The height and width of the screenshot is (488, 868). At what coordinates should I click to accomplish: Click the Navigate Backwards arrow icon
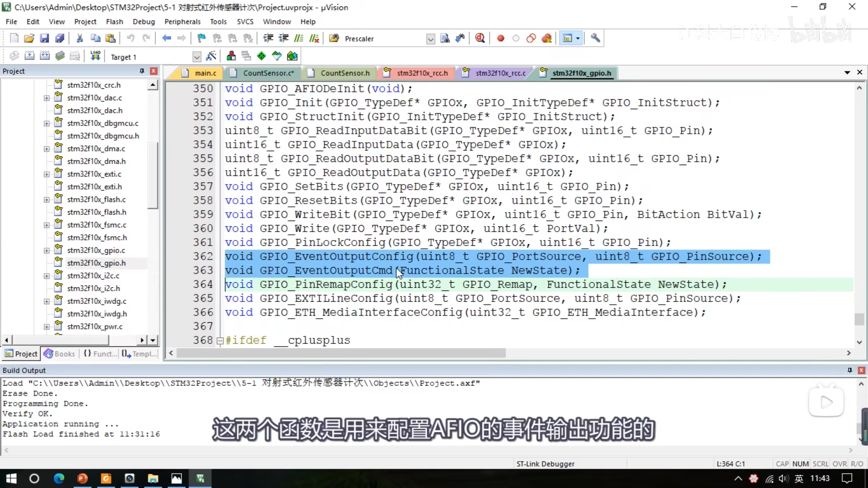pos(166,38)
